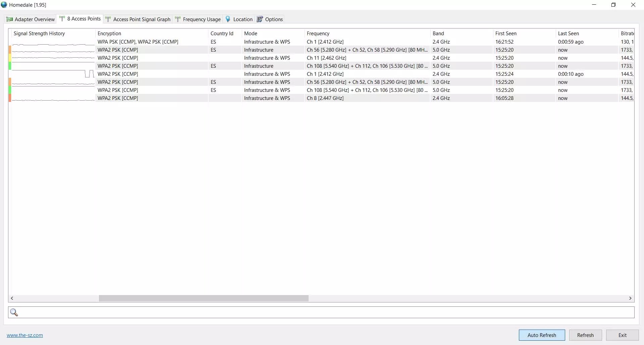Click the Adapter Overview tab icon

click(10, 19)
